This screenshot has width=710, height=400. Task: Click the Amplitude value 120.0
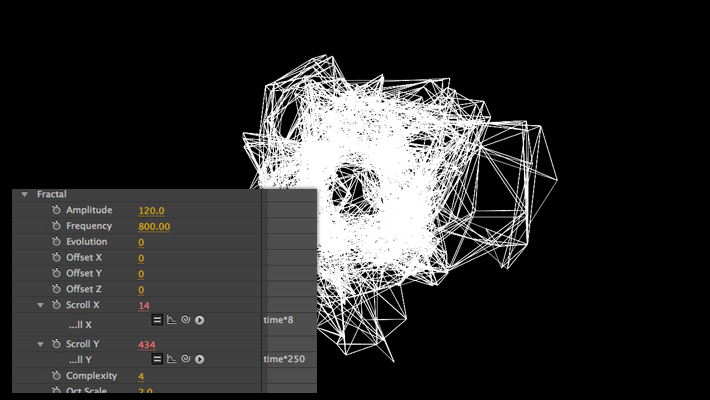coord(151,211)
